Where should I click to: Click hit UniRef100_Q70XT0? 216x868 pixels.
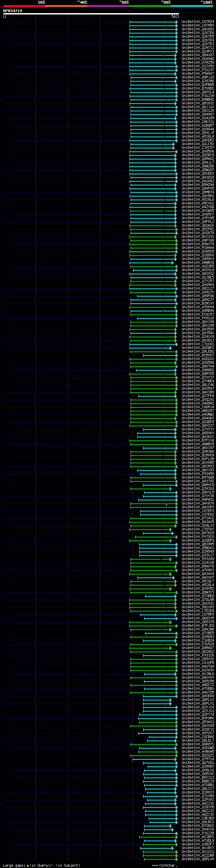[x=198, y=429]
